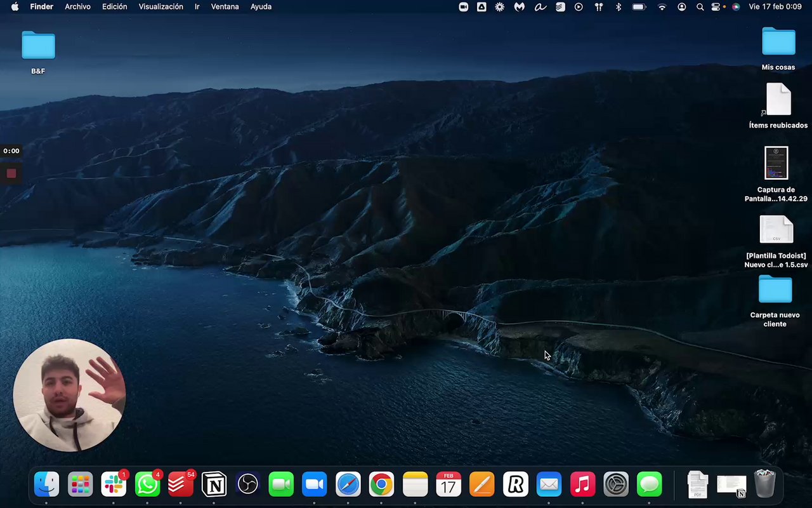Image resolution: width=812 pixels, height=508 pixels.
Task: Launch WhatsApp from the dock
Action: (x=148, y=485)
